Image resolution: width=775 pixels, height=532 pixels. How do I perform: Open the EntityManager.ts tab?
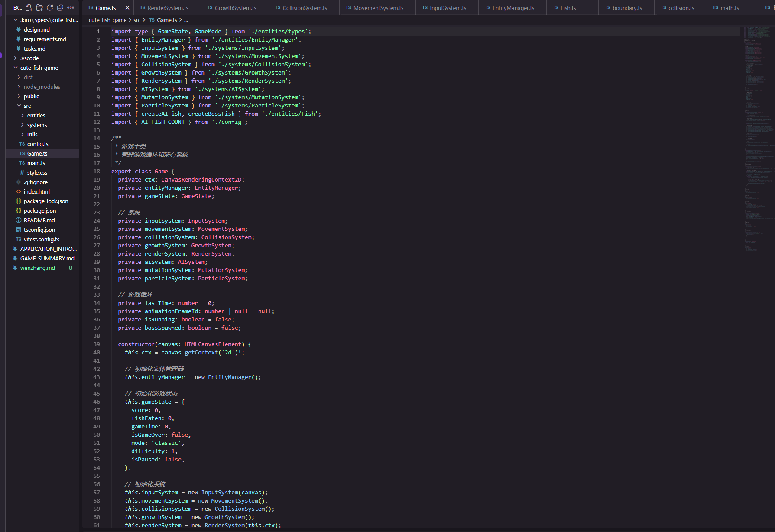pos(513,8)
